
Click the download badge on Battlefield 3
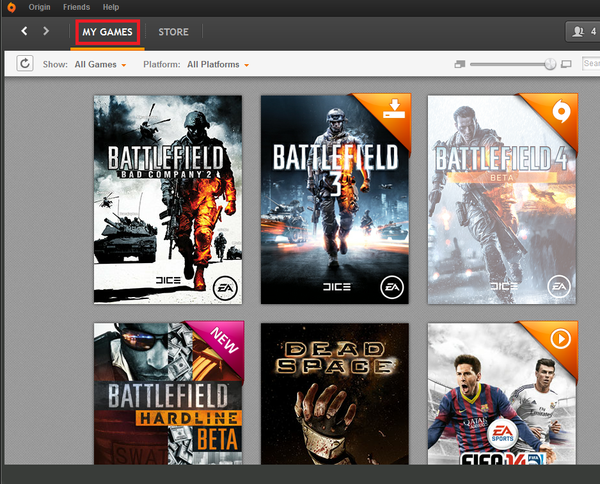[x=394, y=109]
